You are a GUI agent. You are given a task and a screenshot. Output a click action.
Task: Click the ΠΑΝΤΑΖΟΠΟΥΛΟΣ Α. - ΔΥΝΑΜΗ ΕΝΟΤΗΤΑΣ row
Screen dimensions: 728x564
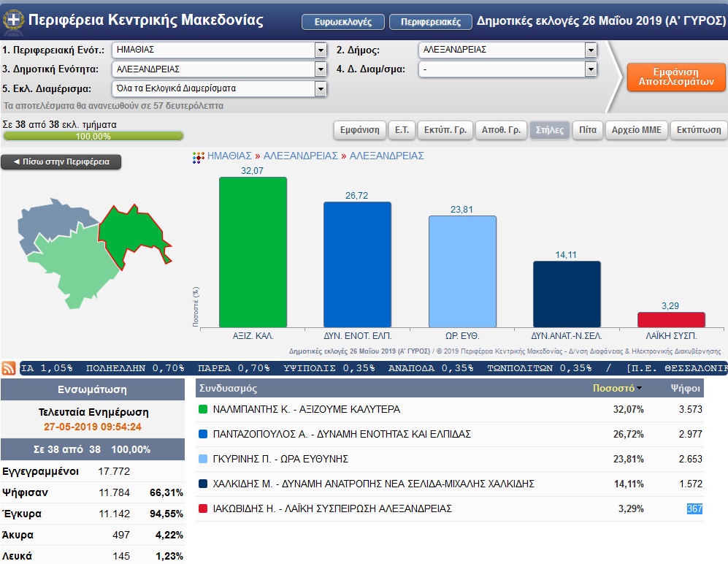449,434
